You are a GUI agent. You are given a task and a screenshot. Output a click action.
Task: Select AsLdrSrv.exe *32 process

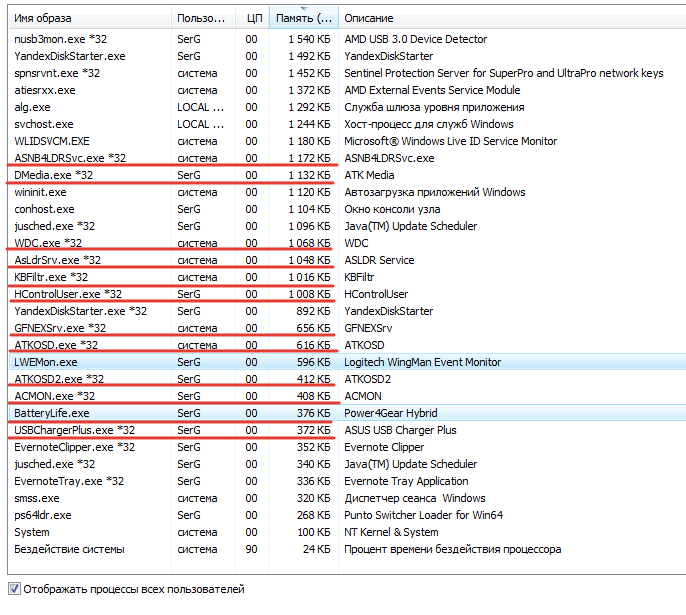pyautogui.click(x=57, y=260)
